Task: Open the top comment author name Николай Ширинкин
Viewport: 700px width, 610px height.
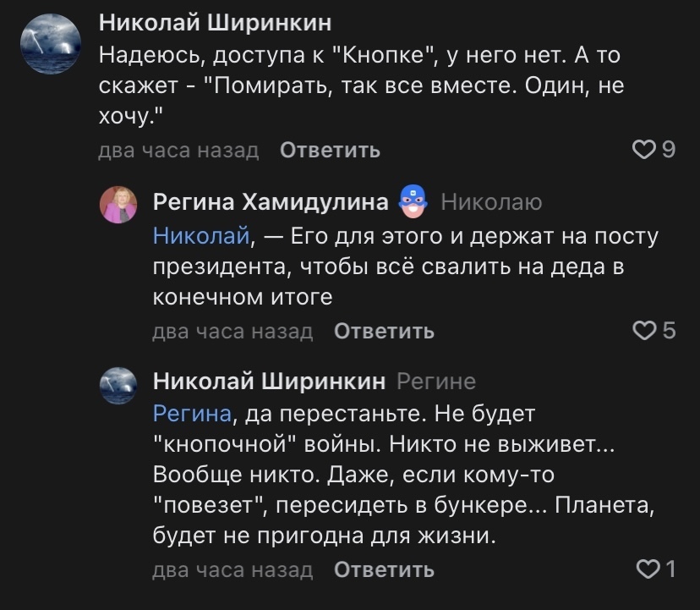Action: (216, 21)
